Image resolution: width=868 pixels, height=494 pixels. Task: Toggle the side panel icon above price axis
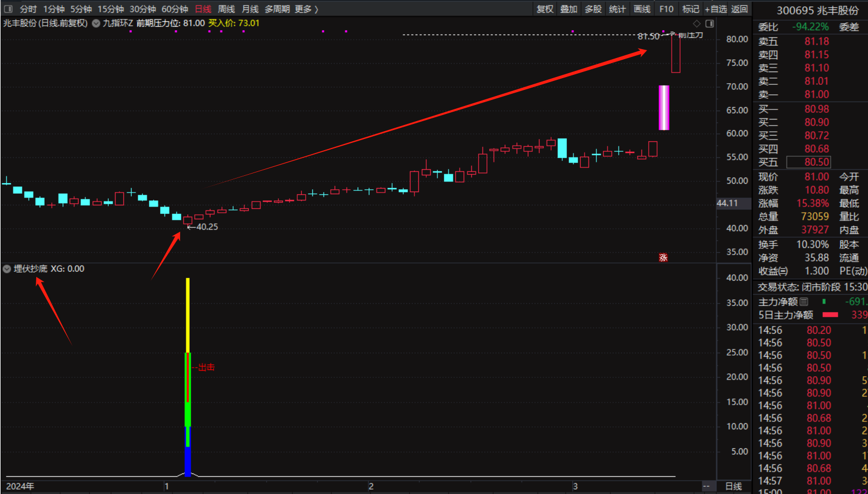click(710, 23)
